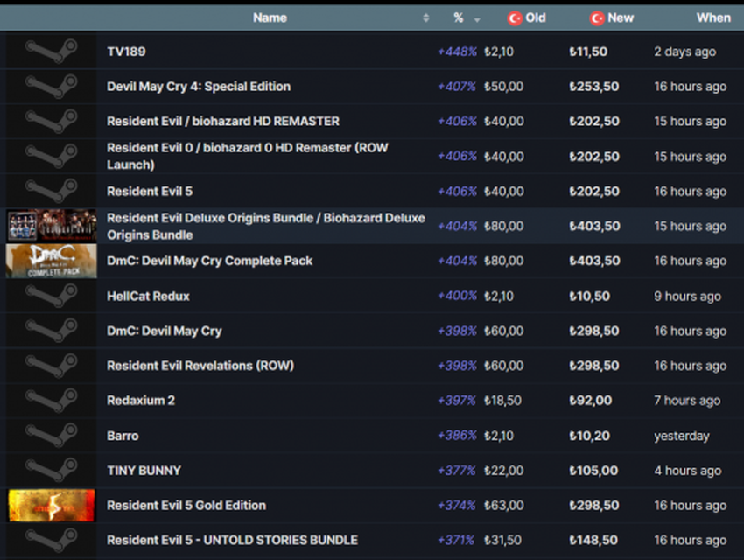
Task: Open the Resident Evil Revelations (ROW) link
Action: [200, 366]
